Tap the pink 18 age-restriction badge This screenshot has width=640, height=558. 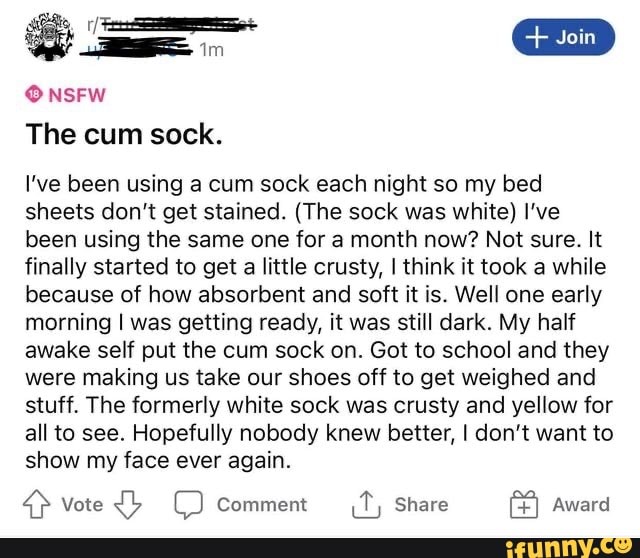click(34, 95)
